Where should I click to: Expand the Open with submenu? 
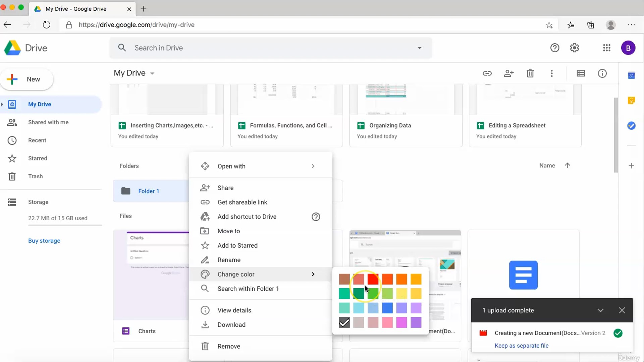313,166
